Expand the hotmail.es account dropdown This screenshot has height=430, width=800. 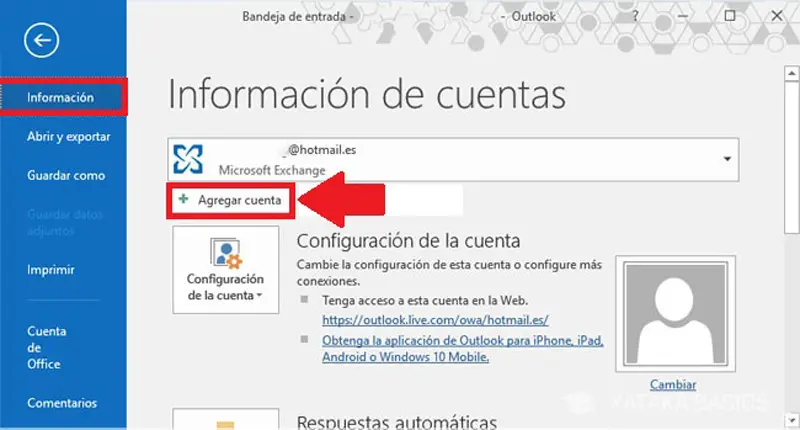727,159
